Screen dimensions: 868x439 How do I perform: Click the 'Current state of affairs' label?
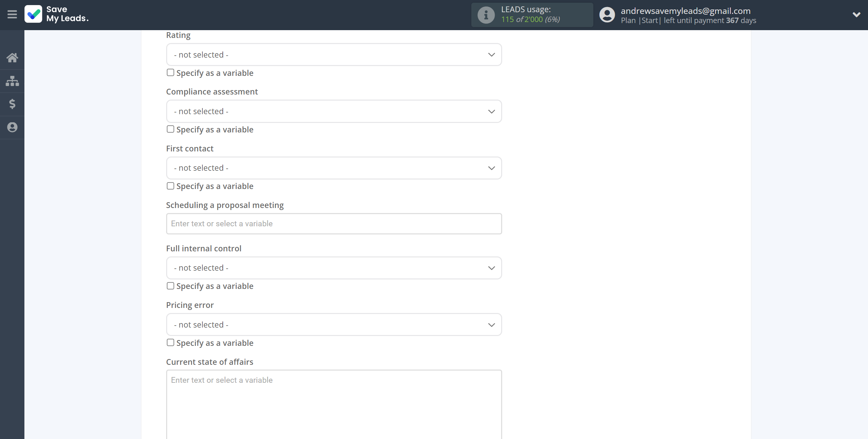point(210,362)
